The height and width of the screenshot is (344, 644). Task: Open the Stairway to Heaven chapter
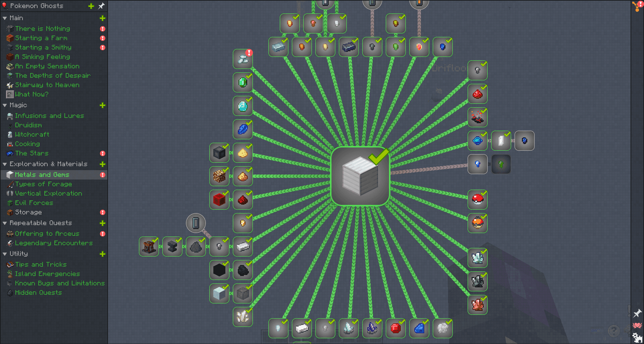coord(54,85)
